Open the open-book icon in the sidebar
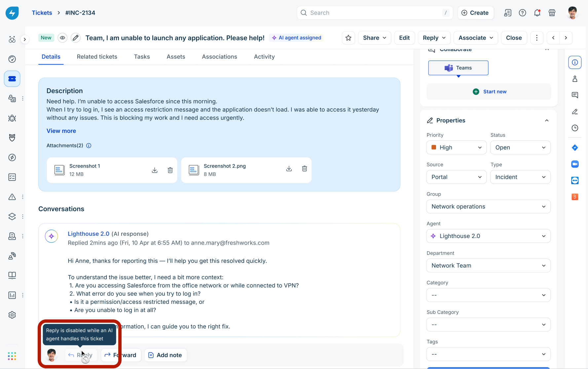Screen dimensions: 588x369 [12, 275]
